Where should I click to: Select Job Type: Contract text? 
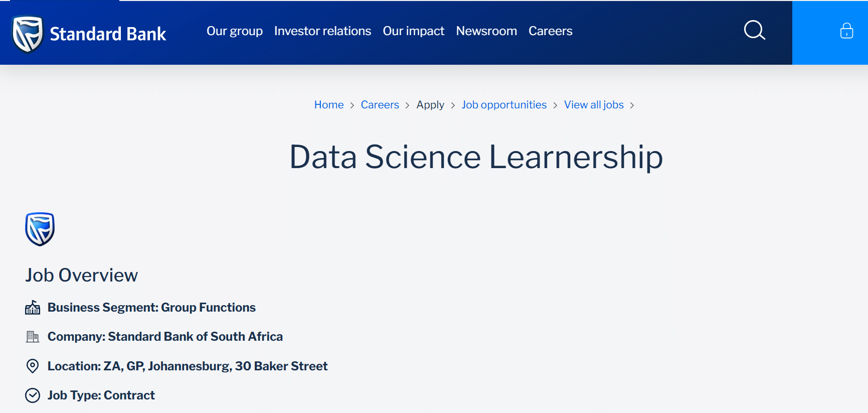click(x=101, y=395)
